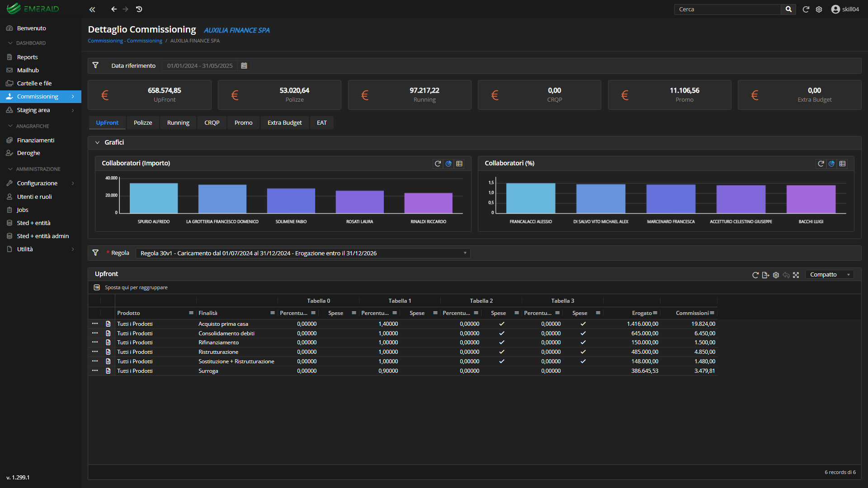Show chart view in Collaboratori (Importo)
868x488 pixels.
448,164
